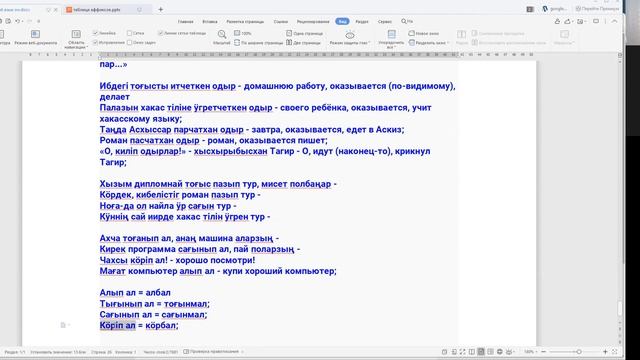This screenshot has width=640, height=360.
Task: Open the cloud export dropdown icon
Action: click(569, 21)
